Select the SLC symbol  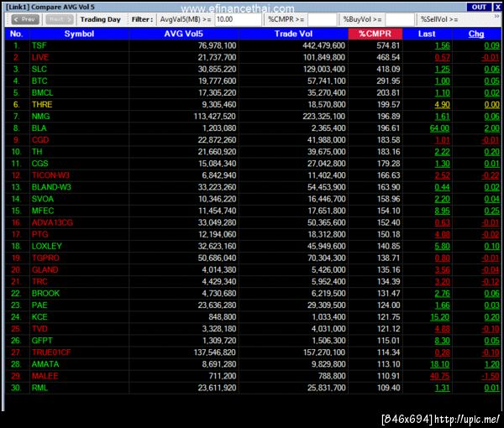(x=39, y=69)
